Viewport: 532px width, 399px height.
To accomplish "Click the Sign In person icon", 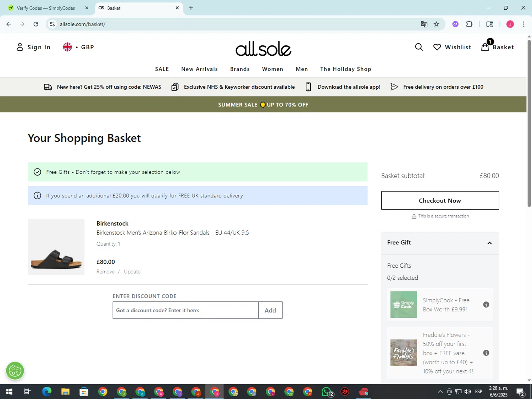I will 20,47.
